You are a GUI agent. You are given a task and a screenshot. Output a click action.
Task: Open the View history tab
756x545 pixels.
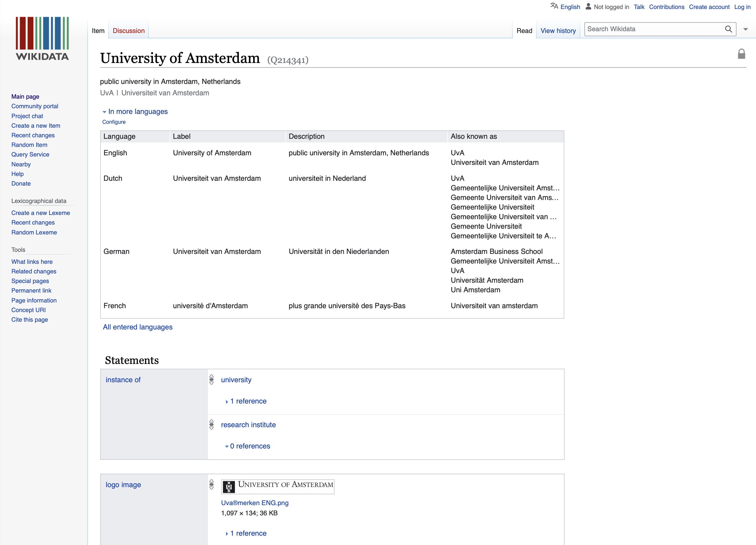558,31
